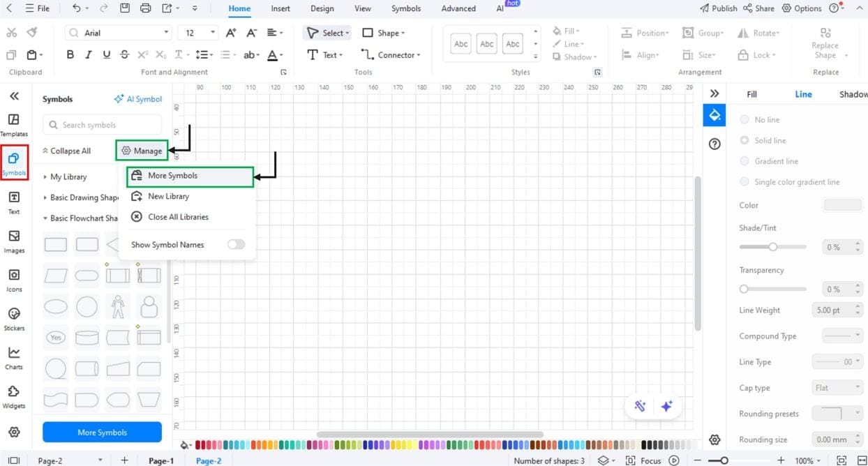Choose New Library from the Manage menu
The width and height of the screenshot is (868, 466).
coord(168,197)
